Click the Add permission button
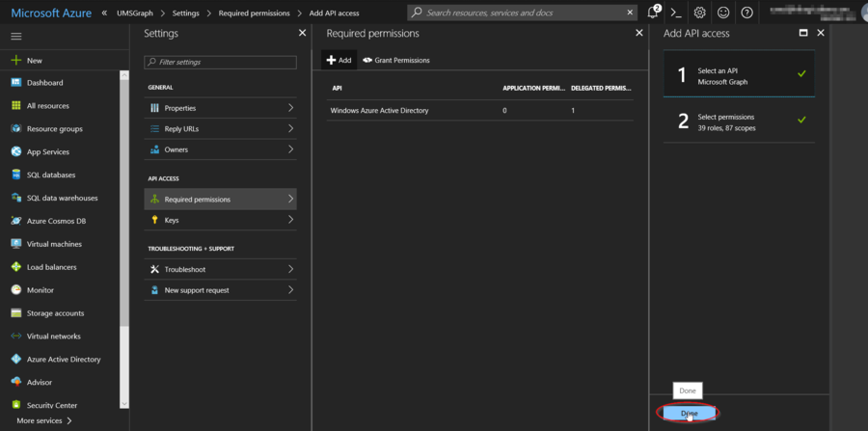 pos(339,60)
